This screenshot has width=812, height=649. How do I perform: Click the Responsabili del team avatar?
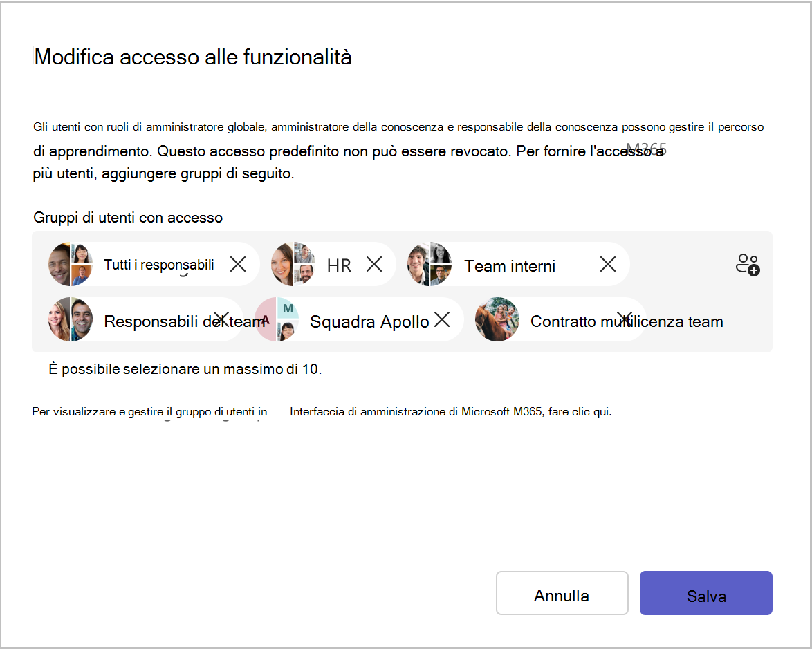pyautogui.click(x=71, y=319)
